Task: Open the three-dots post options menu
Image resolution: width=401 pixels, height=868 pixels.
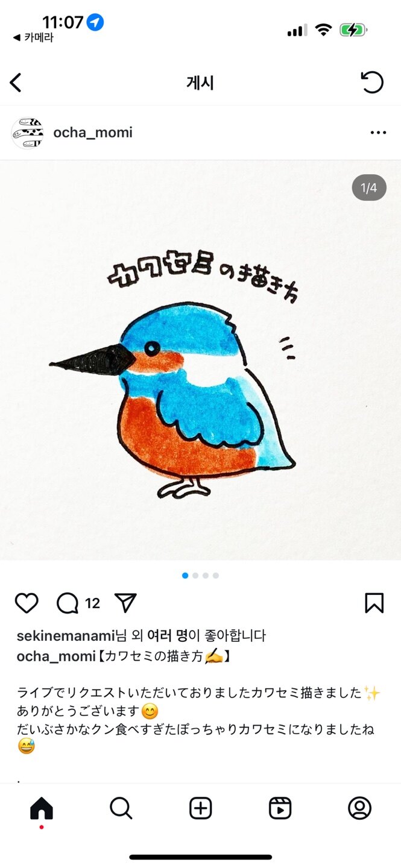Action: point(378,133)
